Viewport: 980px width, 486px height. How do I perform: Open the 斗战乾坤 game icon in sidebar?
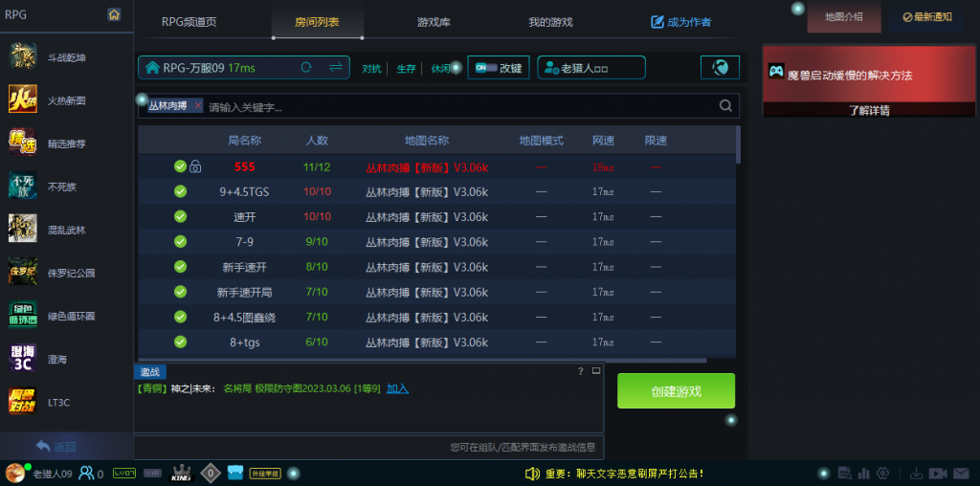(x=23, y=57)
